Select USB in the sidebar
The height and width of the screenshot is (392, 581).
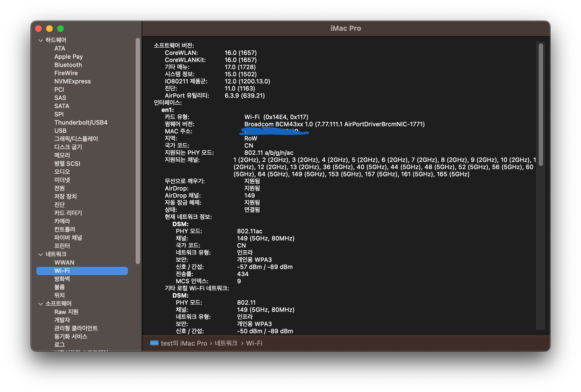[x=60, y=131]
